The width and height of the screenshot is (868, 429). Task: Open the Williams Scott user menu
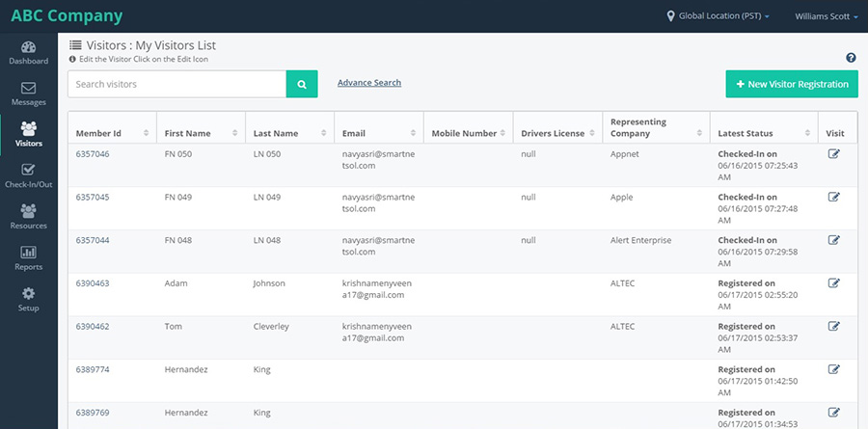coord(827,16)
